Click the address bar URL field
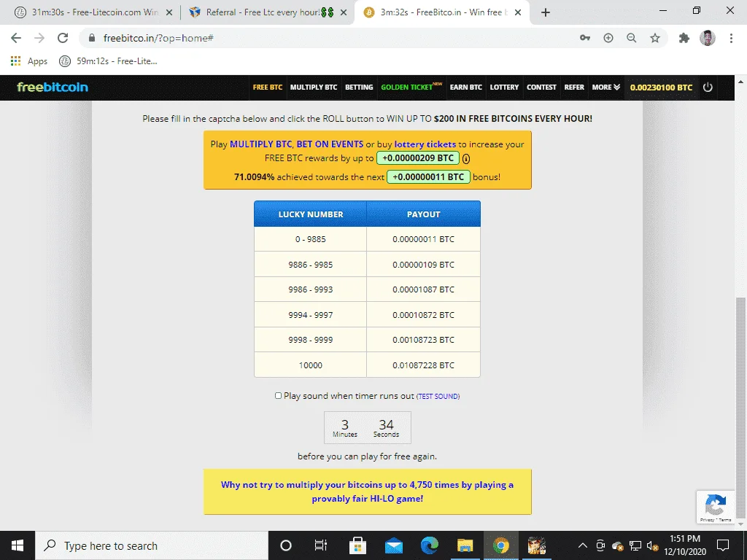This screenshot has height=560, width=747. (329, 38)
